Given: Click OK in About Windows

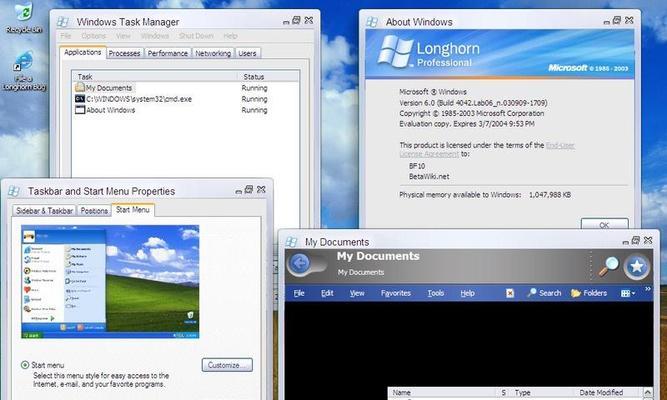Looking at the screenshot, I should (604, 224).
